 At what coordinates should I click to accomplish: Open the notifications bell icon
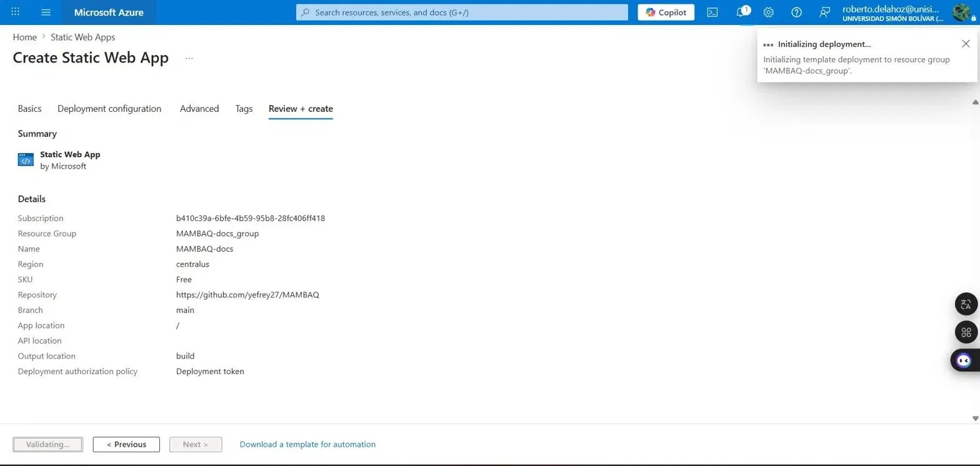click(x=741, y=12)
